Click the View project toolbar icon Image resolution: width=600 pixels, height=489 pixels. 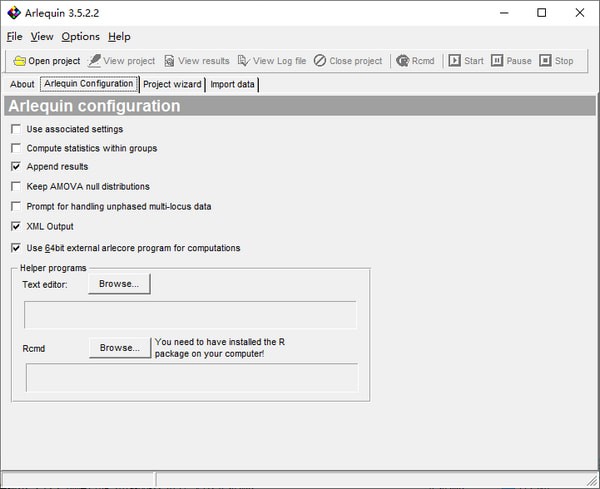(x=121, y=61)
